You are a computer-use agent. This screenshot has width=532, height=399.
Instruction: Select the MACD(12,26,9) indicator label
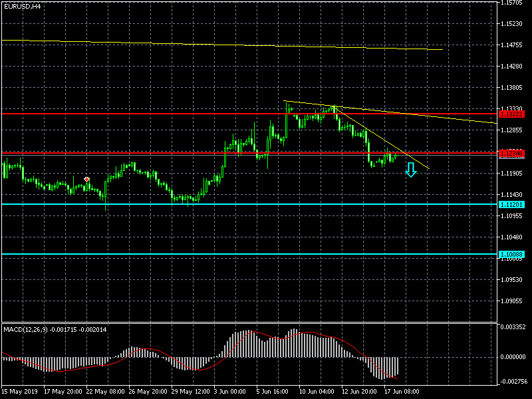pyautogui.click(x=55, y=329)
